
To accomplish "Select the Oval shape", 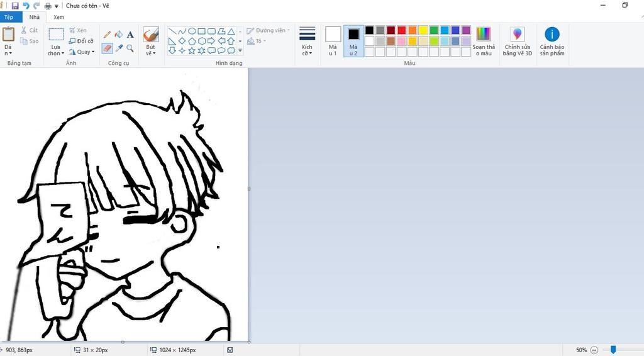I will point(192,31).
